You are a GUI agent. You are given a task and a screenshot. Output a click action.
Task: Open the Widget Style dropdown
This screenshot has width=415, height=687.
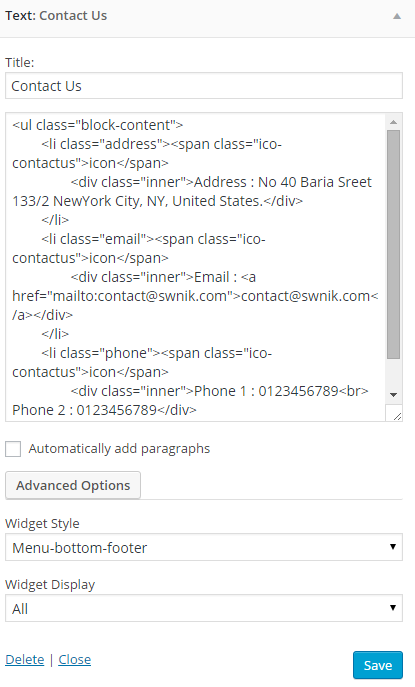204,547
